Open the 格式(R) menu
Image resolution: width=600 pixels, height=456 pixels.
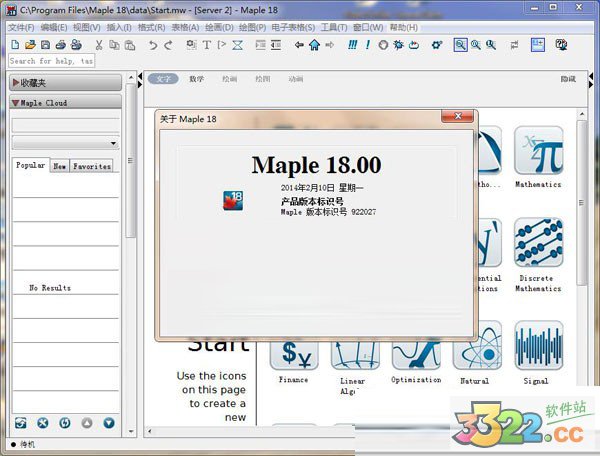[152, 28]
